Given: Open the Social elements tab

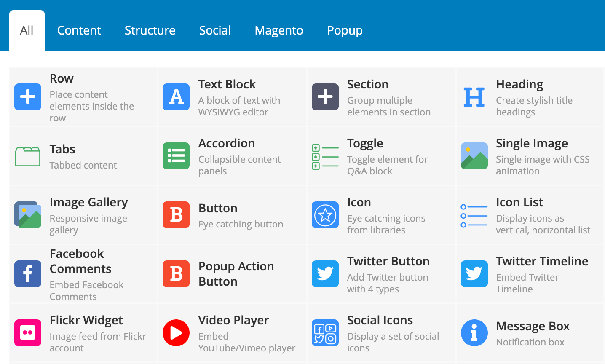Looking at the screenshot, I should (215, 30).
